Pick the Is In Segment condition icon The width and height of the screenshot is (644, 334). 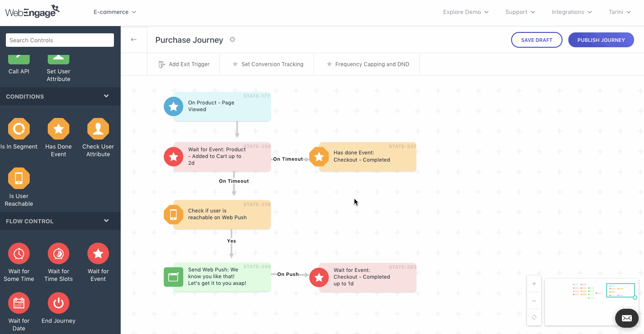tap(19, 129)
